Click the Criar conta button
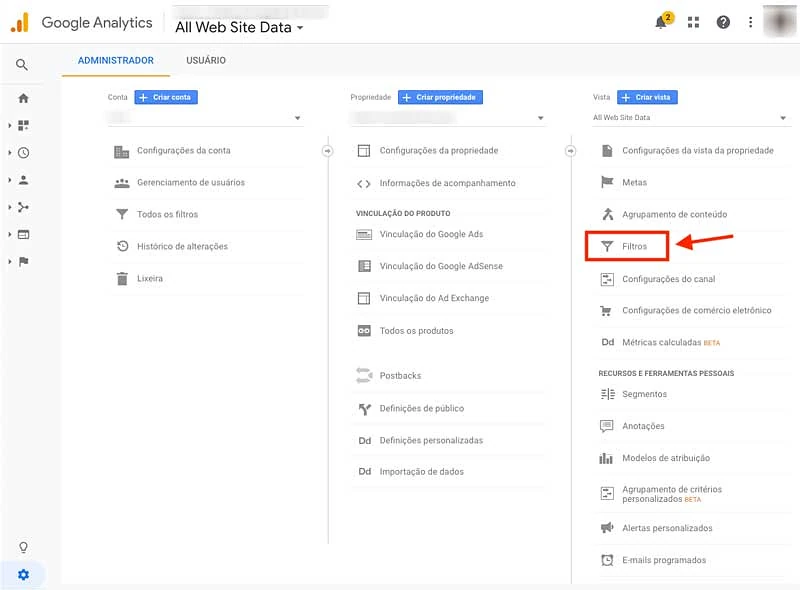The width and height of the screenshot is (800, 590). click(x=166, y=97)
